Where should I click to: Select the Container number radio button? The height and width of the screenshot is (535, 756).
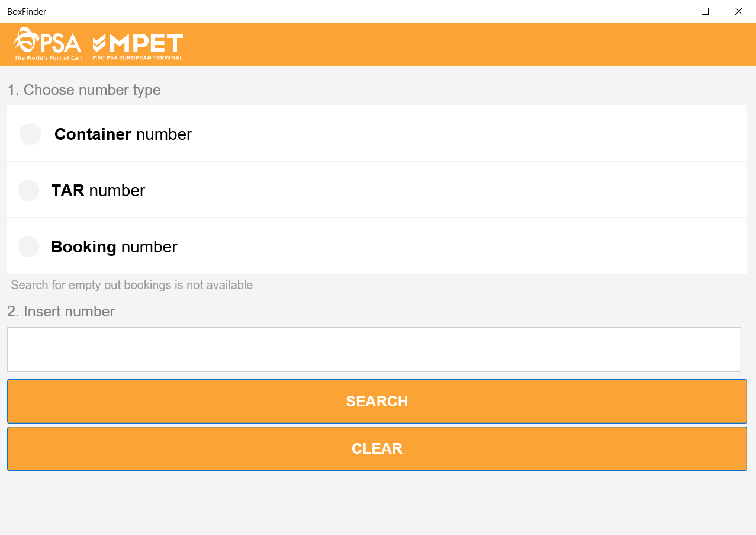[x=30, y=134]
